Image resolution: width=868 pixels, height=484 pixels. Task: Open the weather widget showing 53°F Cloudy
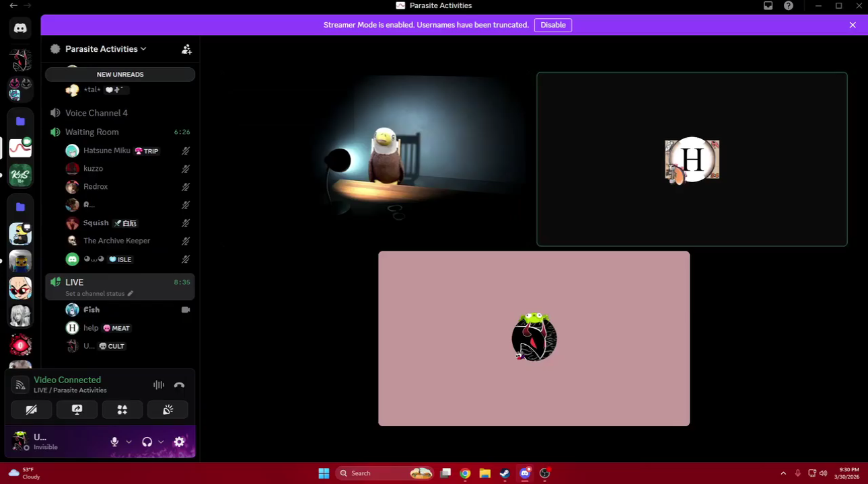[24, 473]
